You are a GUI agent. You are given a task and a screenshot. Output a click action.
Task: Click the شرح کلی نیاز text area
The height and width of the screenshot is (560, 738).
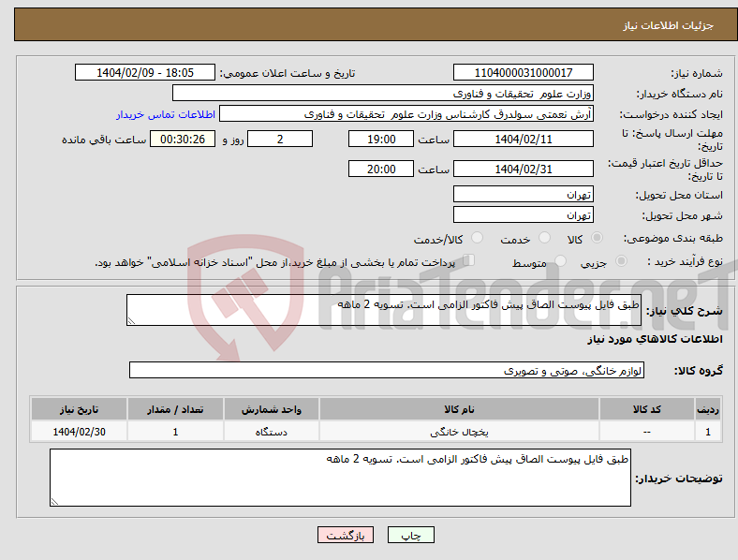384,310
